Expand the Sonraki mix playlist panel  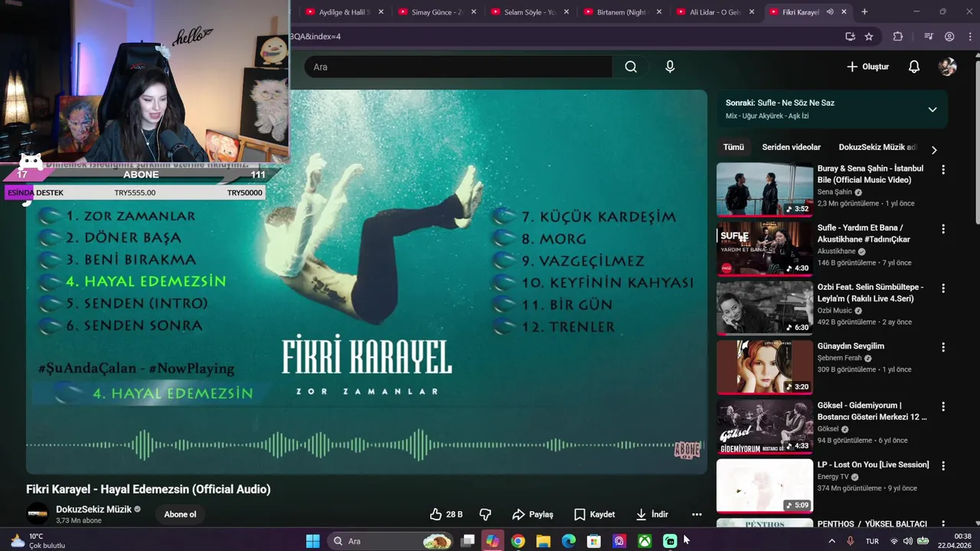pos(932,109)
